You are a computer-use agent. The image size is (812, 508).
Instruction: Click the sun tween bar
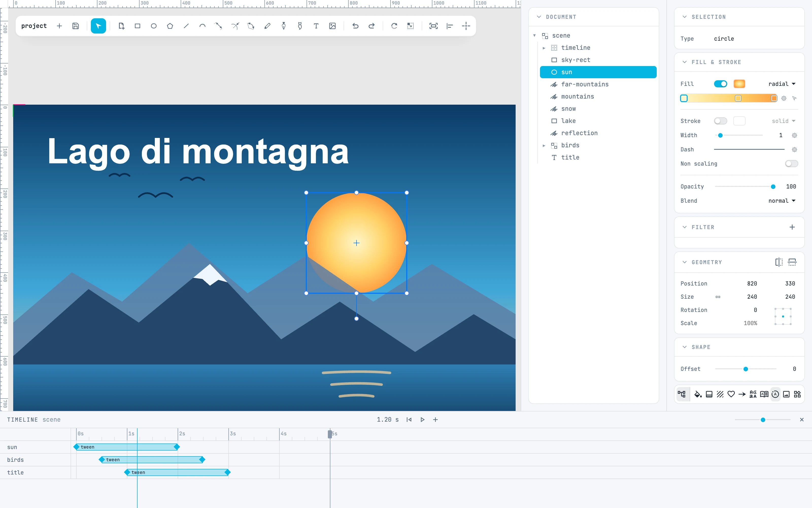(x=127, y=447)
